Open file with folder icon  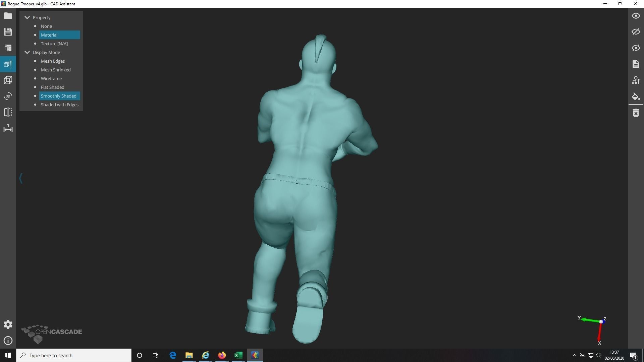coord(8,16)
